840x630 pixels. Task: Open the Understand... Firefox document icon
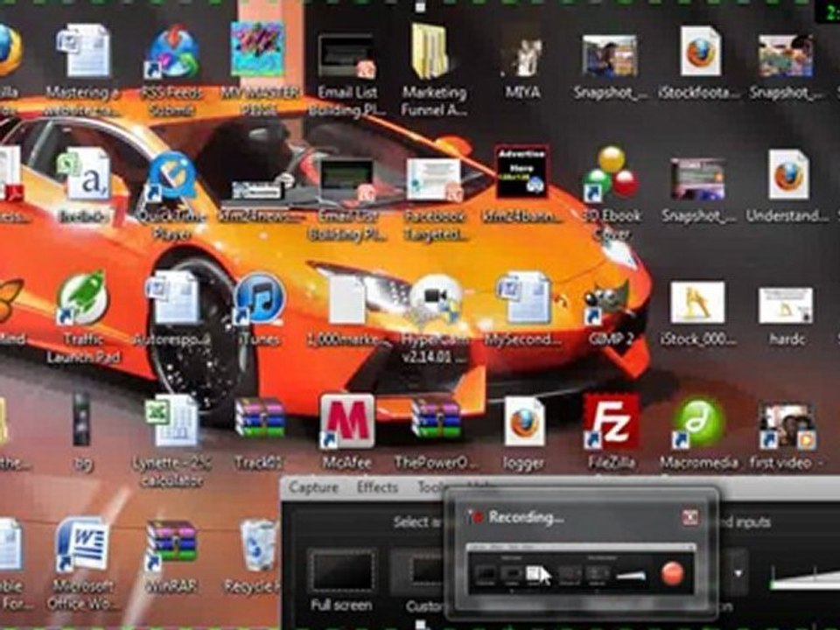(787, 175)
